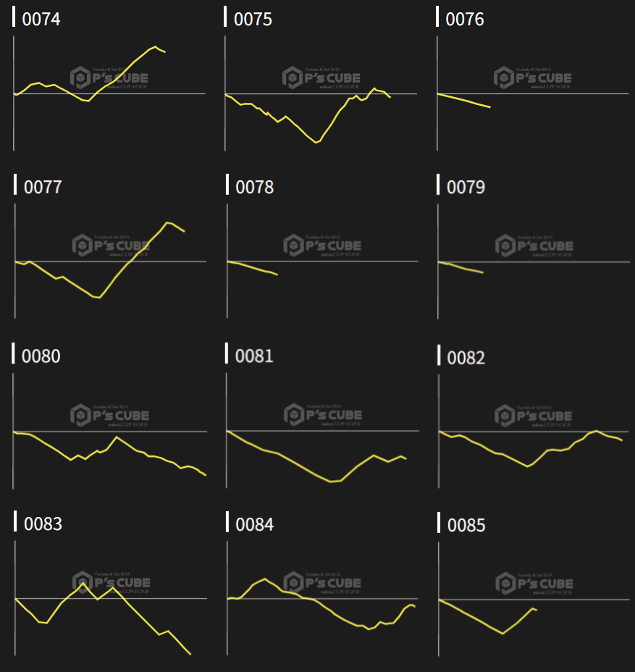Click the 0077 machine number label

pos(43,188)
